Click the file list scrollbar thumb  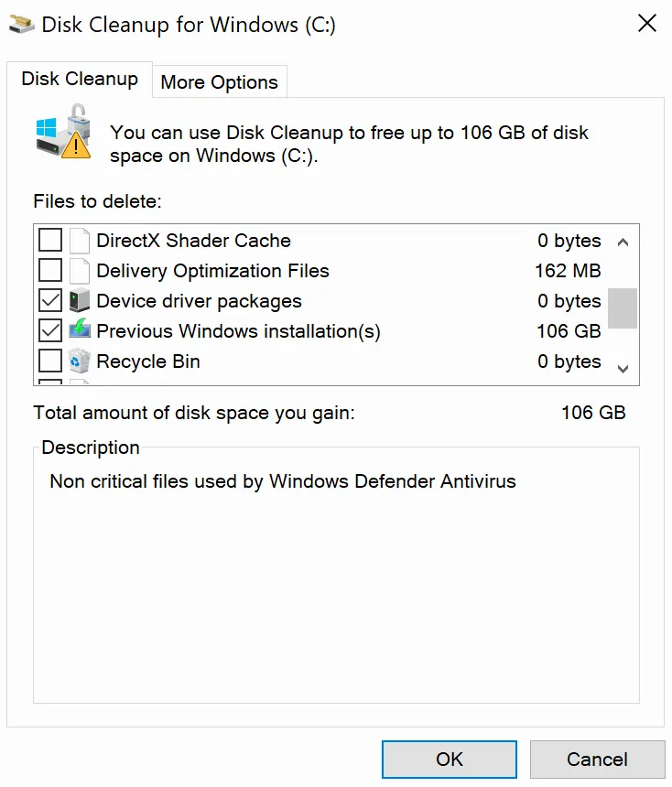point(623,307)
